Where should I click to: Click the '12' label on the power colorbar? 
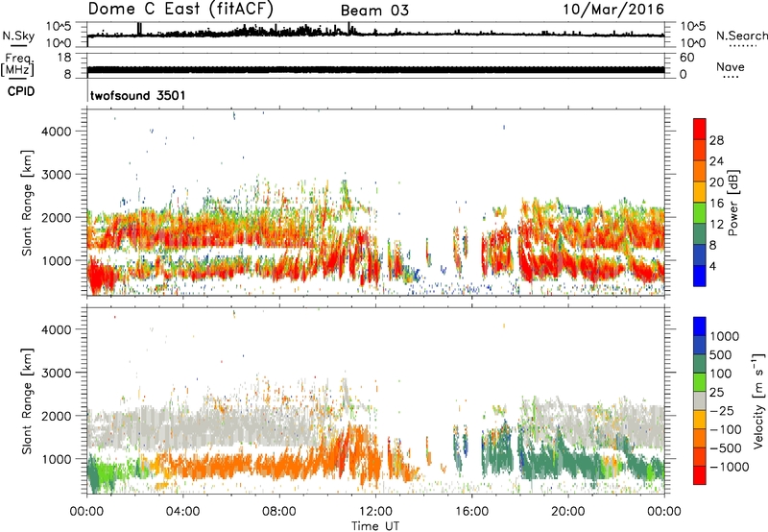point(716,224)
